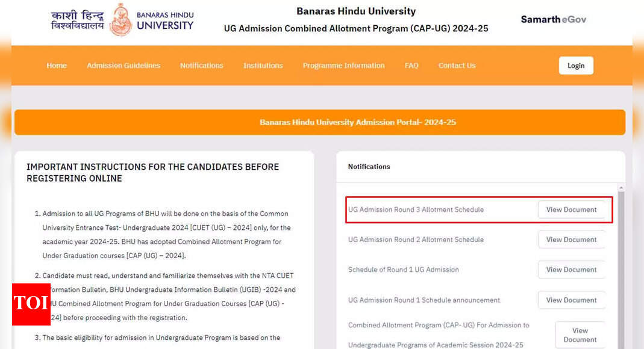644x349 pixels.
Task: Click instruction 3 about basic eligibility
Action: tap(158, 338)
